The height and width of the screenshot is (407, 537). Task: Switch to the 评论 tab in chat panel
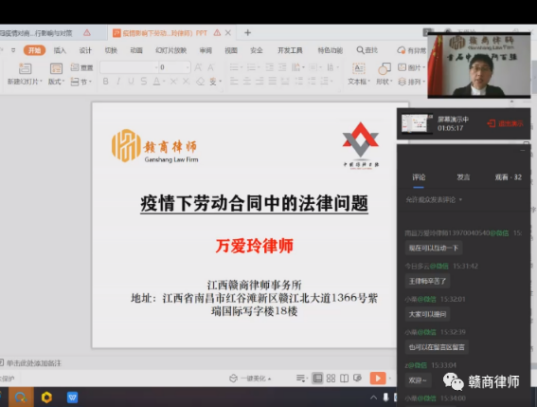click(419, 177)
